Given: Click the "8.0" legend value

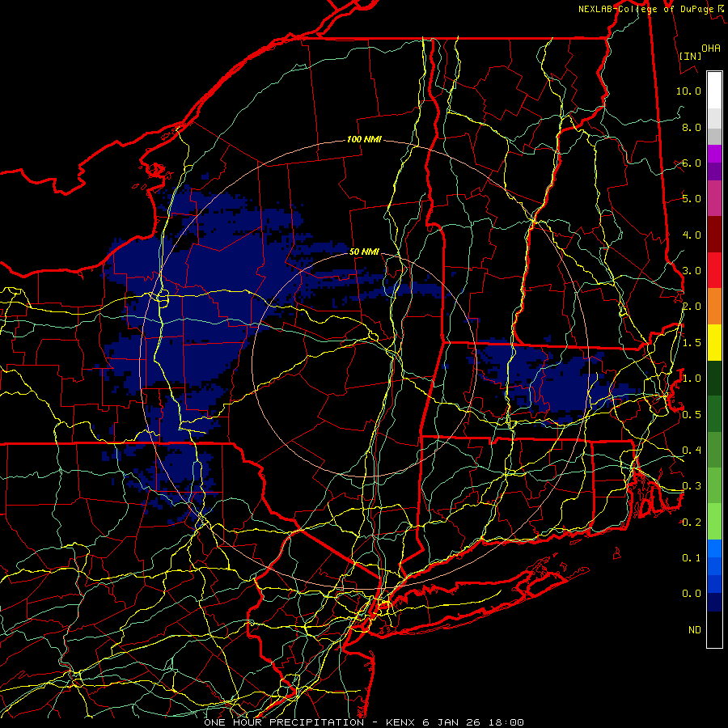Looking at the screenshot, I should tap(692, 127).
